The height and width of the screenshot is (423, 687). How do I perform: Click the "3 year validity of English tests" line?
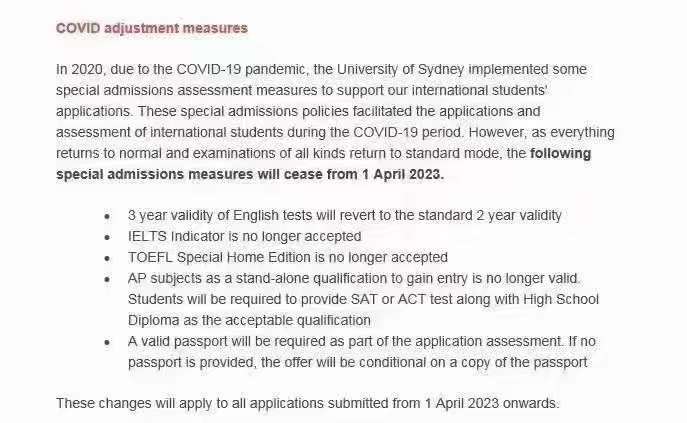click(344, 215)
